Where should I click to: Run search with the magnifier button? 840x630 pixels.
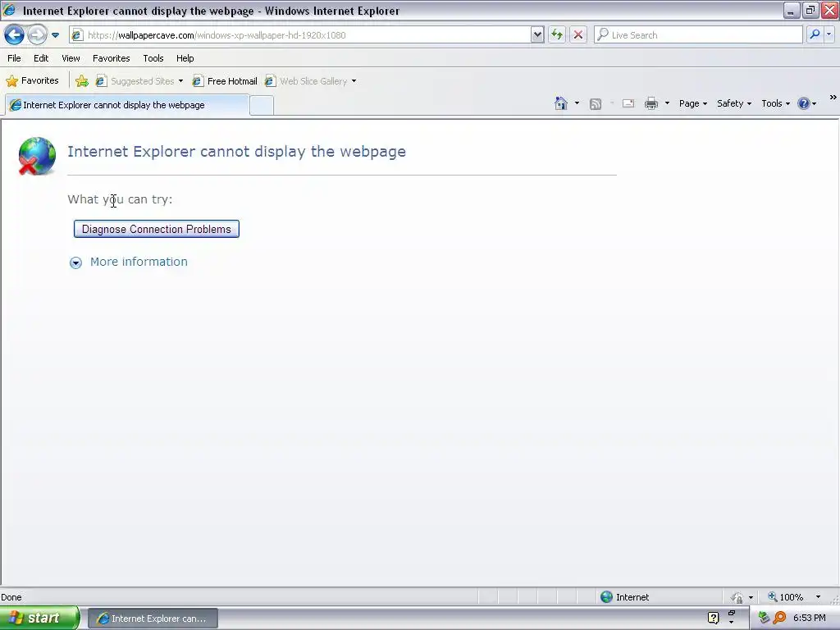coord(815,35)
